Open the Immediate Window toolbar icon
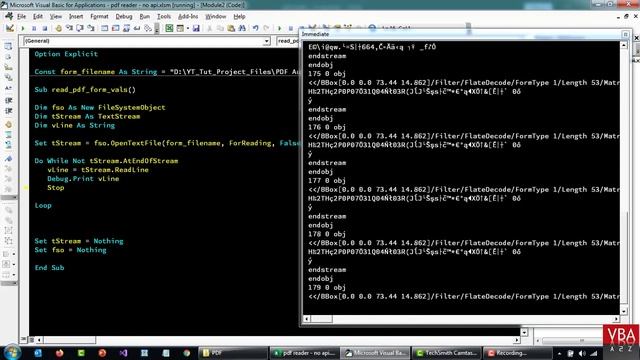The image size is (640, 360). click(116, 28)
